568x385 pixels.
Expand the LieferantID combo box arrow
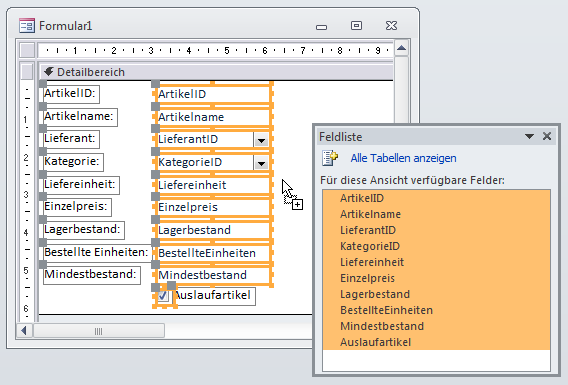click(261, 140)
